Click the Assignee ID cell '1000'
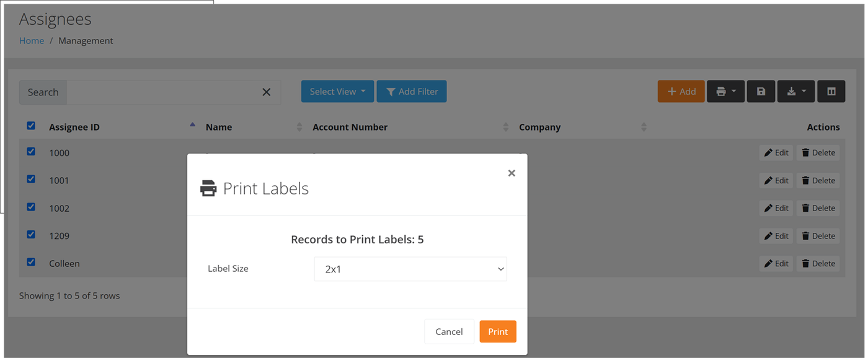 tap(60, 153)
